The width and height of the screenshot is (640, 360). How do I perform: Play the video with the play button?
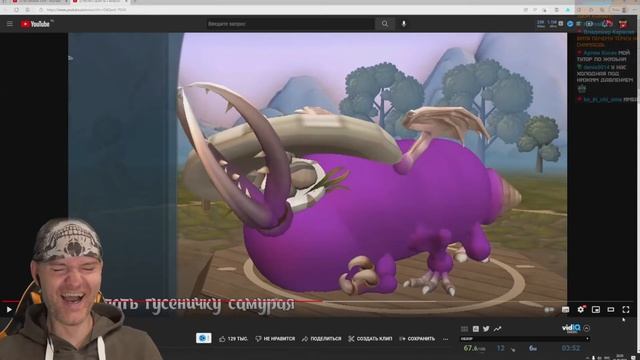pyautogui.click(x=9, y=310)
